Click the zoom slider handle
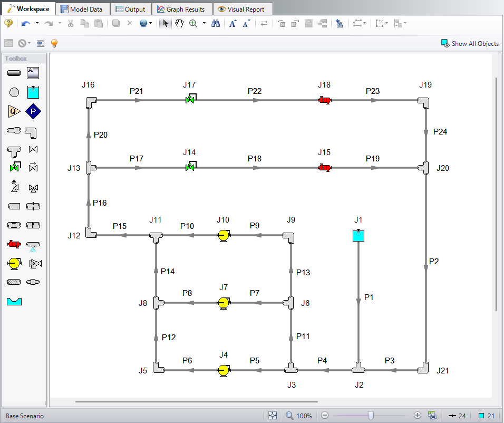 pos(371,416)
